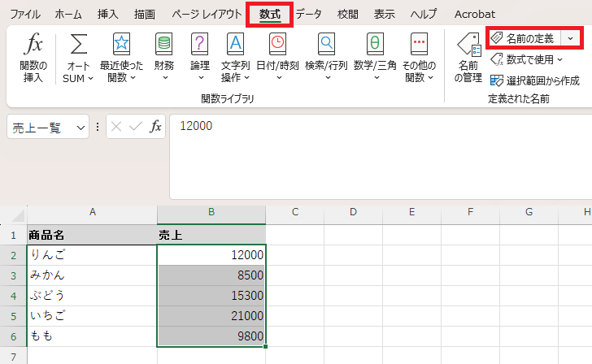Switch to the ホーム tab
This screenshot has width=592, height=364.
coord(68,15)
